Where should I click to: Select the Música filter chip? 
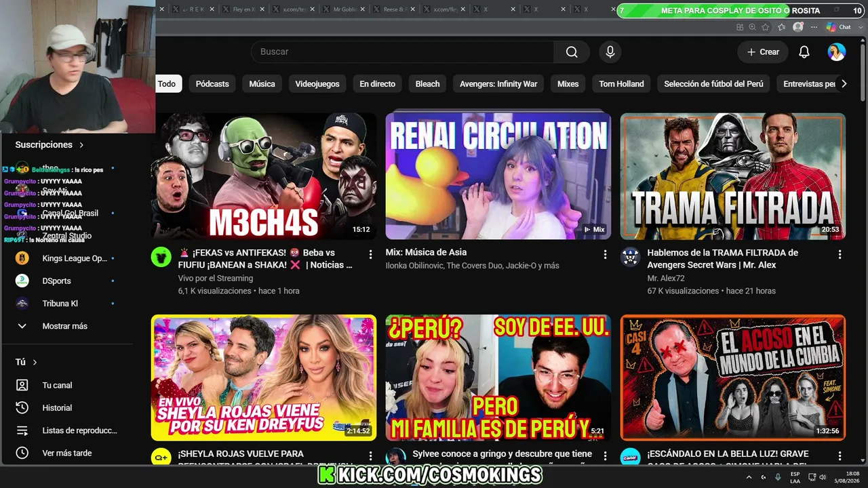(x=262, y=84)
